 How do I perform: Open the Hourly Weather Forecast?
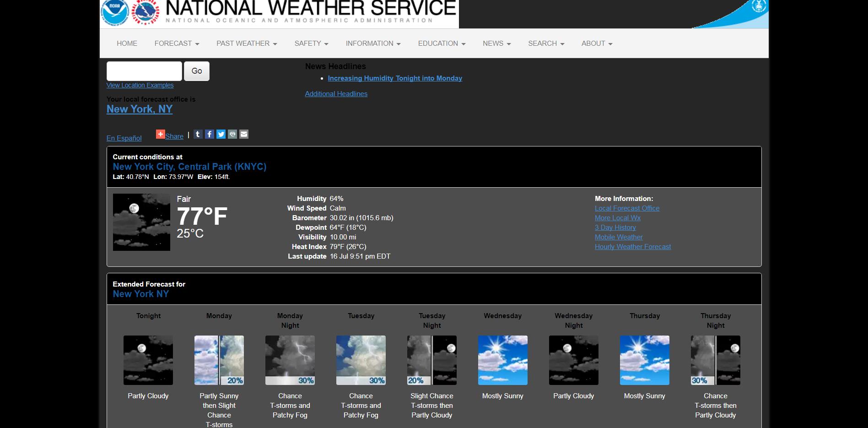pyautogui.click(x=632, y=246)
